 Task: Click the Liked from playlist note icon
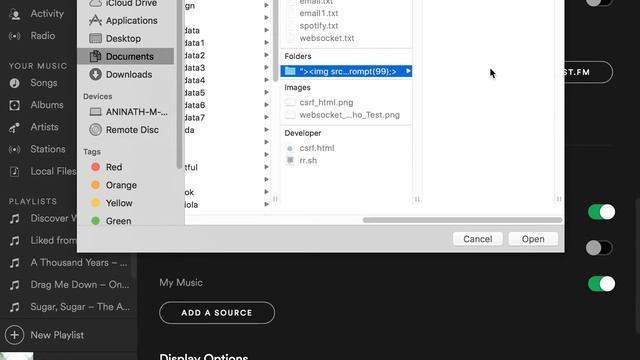coord(15,241)
